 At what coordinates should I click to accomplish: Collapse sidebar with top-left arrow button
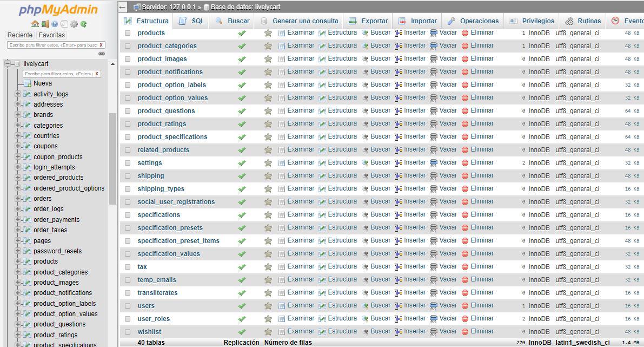tap(123, 7)
